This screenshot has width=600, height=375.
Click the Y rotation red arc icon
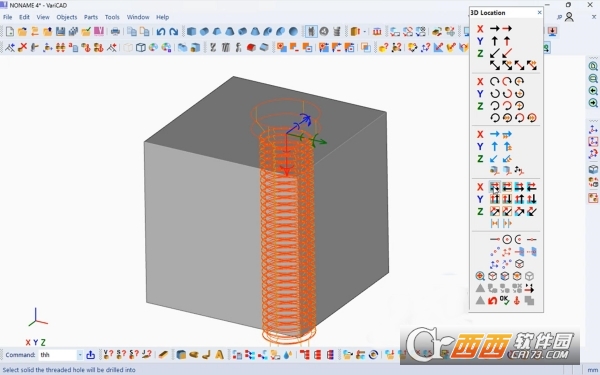(507, 93)
